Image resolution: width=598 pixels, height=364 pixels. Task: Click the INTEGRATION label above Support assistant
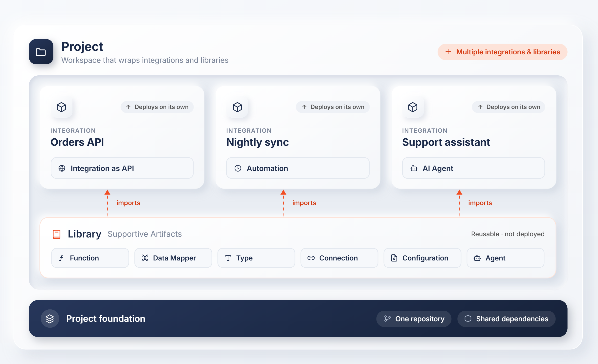tap(425, 131)
